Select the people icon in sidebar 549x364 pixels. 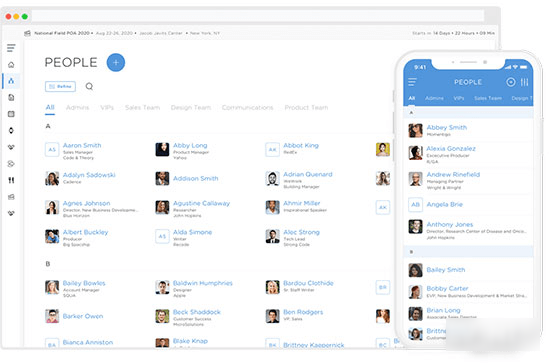(x=11, y=81)
